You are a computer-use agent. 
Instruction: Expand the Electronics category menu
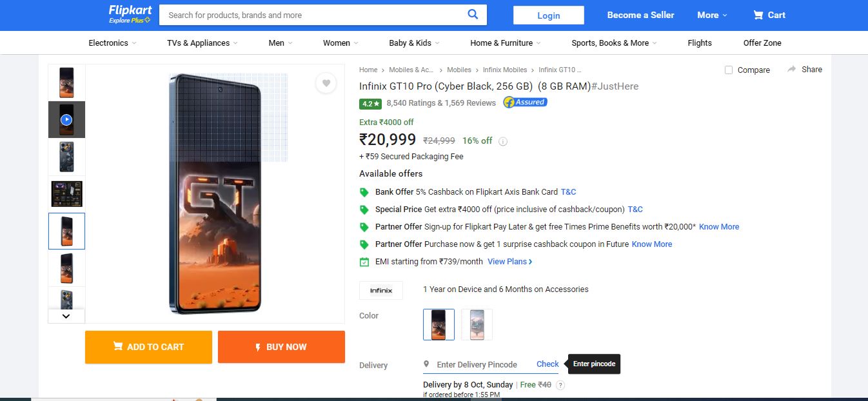point(112,43)
